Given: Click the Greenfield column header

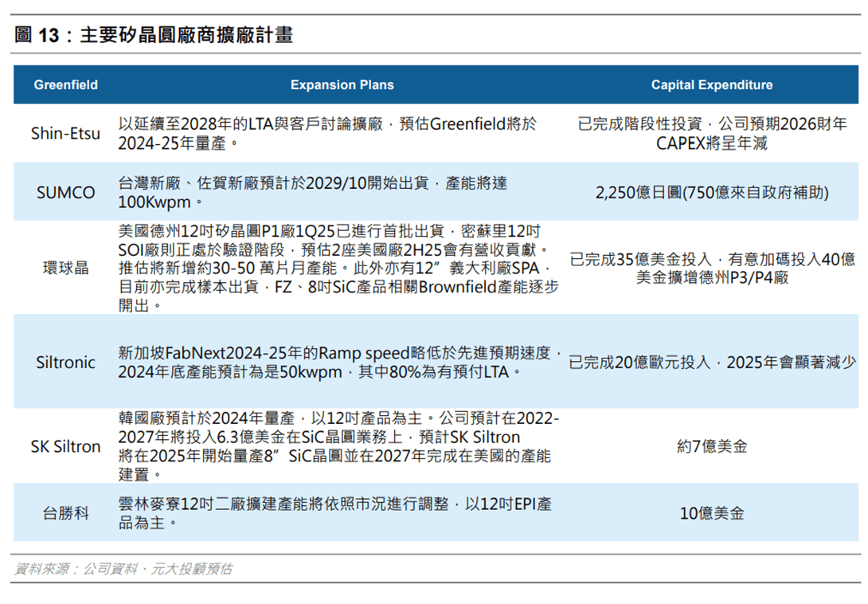Looking at the screenshot, I should coord(65,84).
